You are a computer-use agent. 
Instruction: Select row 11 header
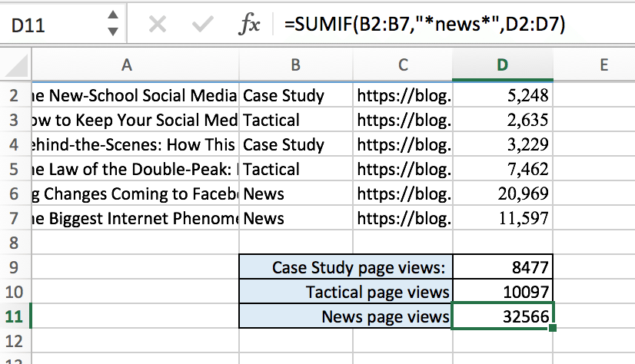pyautogui.click(x=15, y=316)
